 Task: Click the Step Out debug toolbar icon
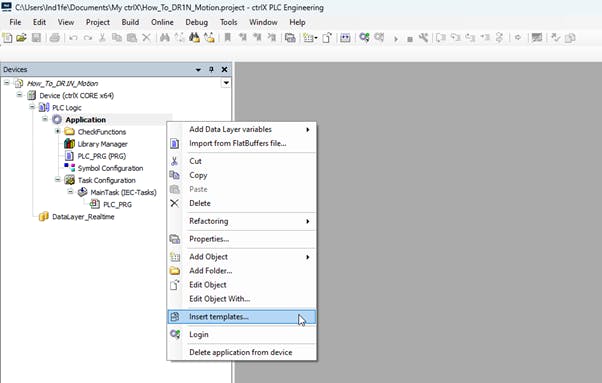click(470, 38)
